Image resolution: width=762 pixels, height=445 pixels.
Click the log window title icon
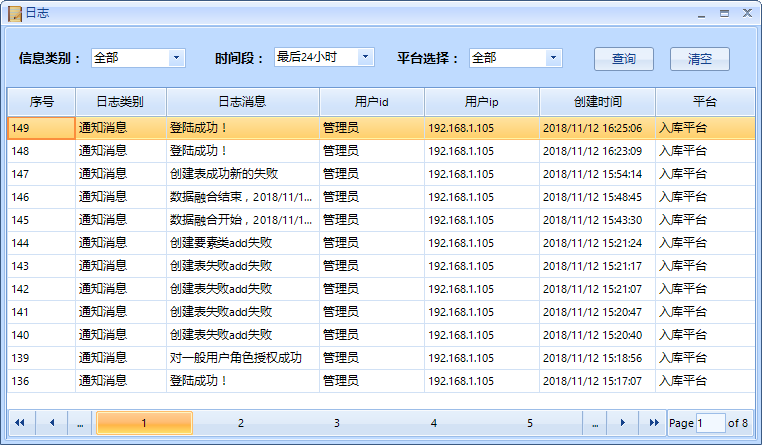tap(11, 12)
